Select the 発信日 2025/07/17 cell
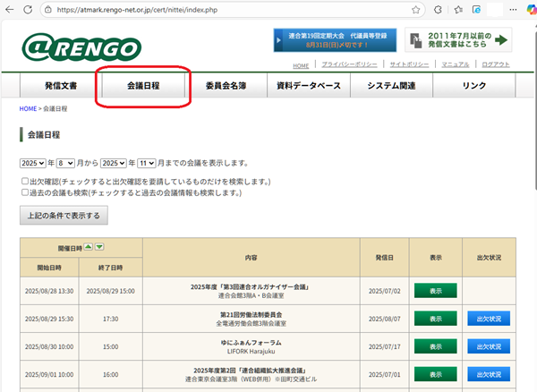The height and width of the screenshot is (392, 537). coord(384,347)
